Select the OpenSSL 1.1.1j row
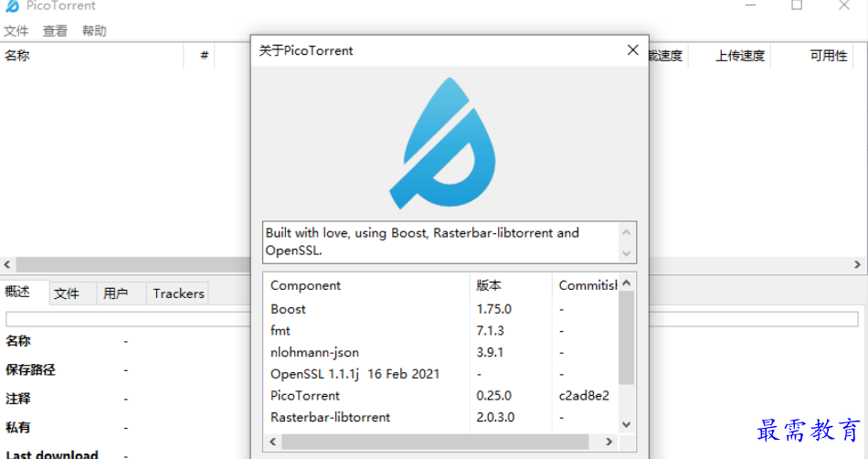The image size is (868, 459). (441, 374)
